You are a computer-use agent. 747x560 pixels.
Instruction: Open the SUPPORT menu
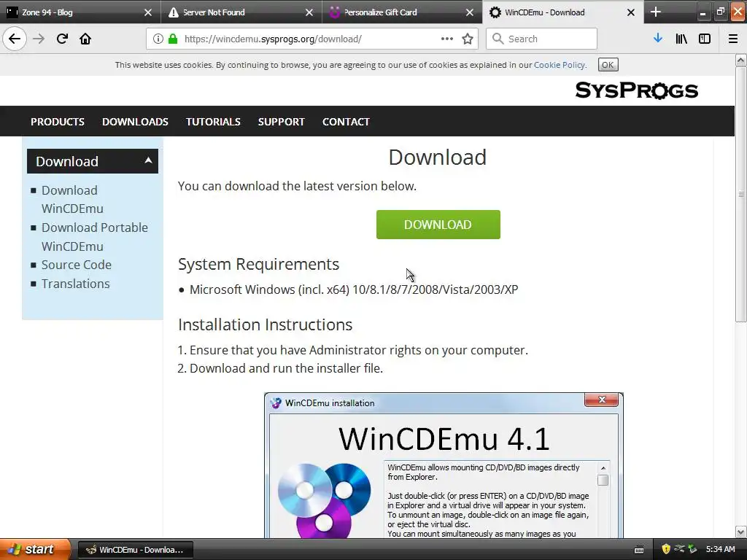[x=281, y=122]
